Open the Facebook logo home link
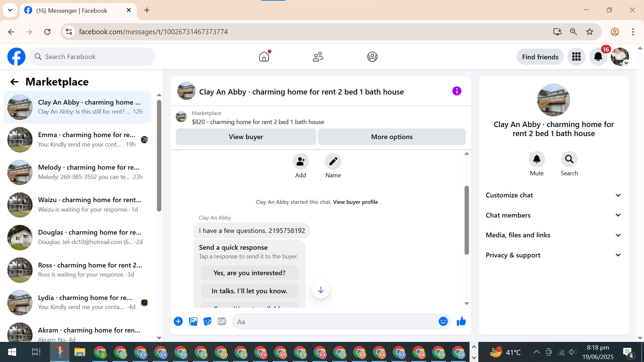Screen dimensions: 644x362 [16, 57]
